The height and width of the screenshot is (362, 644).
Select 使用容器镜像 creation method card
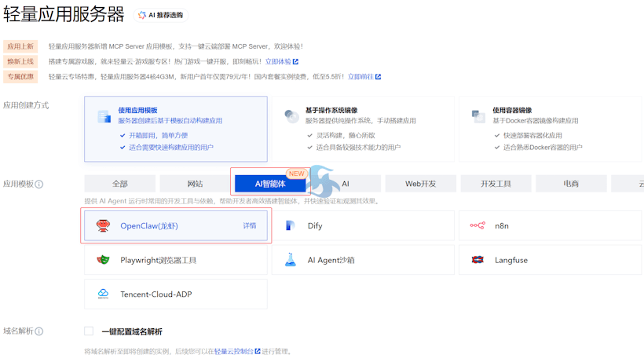point(551,129)
